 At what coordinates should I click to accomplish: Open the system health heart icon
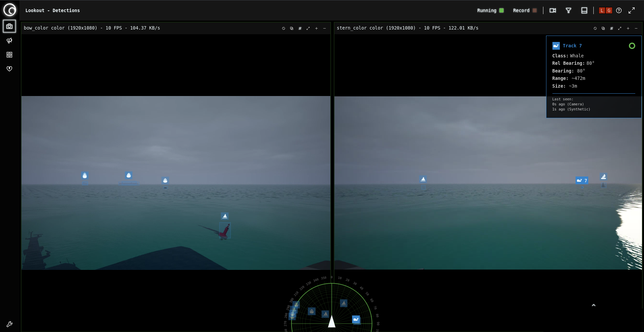pos(9,69)
